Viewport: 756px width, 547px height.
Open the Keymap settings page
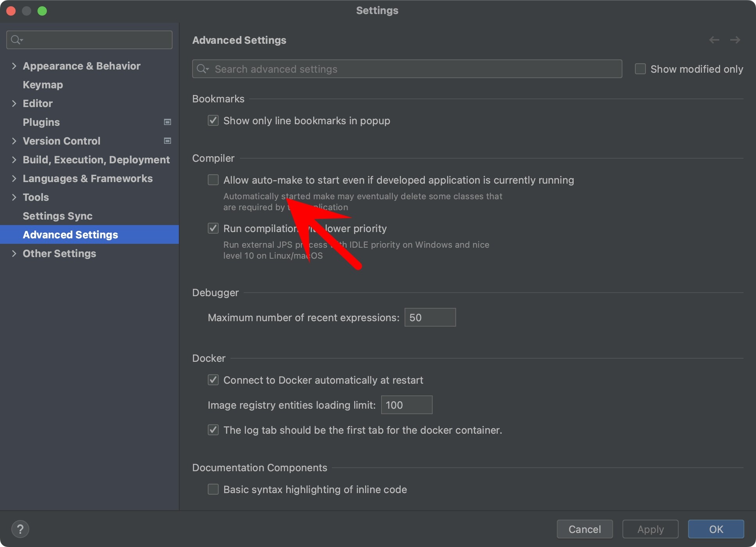pyautogui.click(x=43, y=84)
